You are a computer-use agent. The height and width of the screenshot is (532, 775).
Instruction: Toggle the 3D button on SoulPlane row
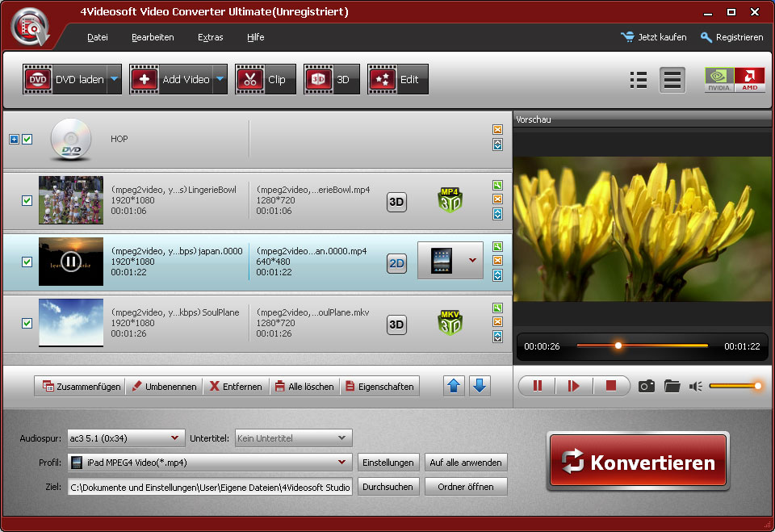tap(396, 325)
